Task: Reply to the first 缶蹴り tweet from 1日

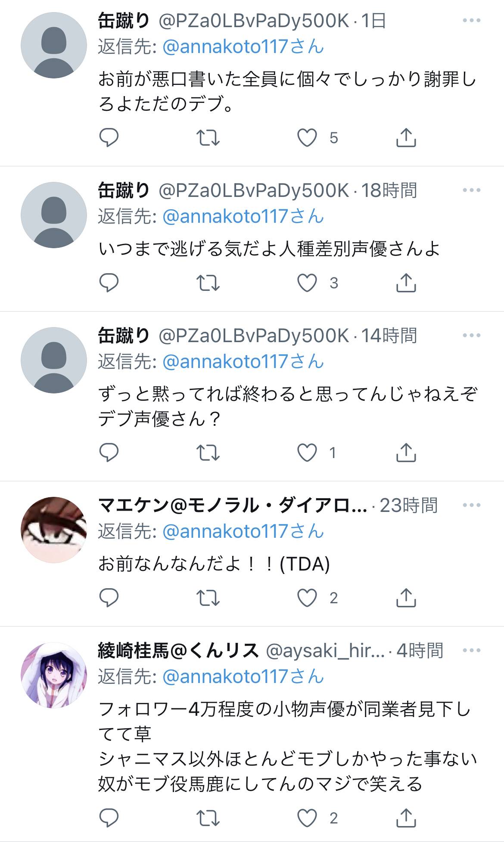Action: pos(109,138)
